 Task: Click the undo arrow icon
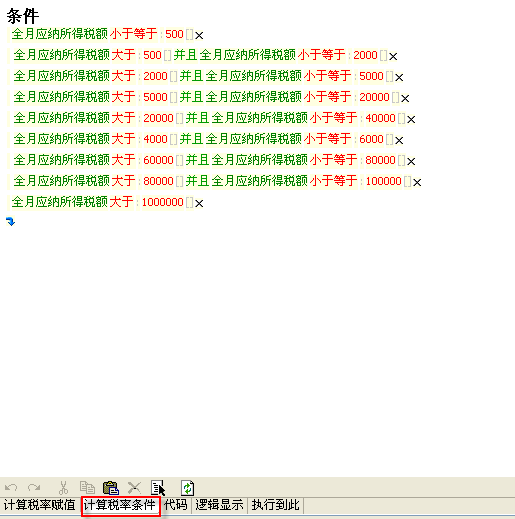pos(11,488)
